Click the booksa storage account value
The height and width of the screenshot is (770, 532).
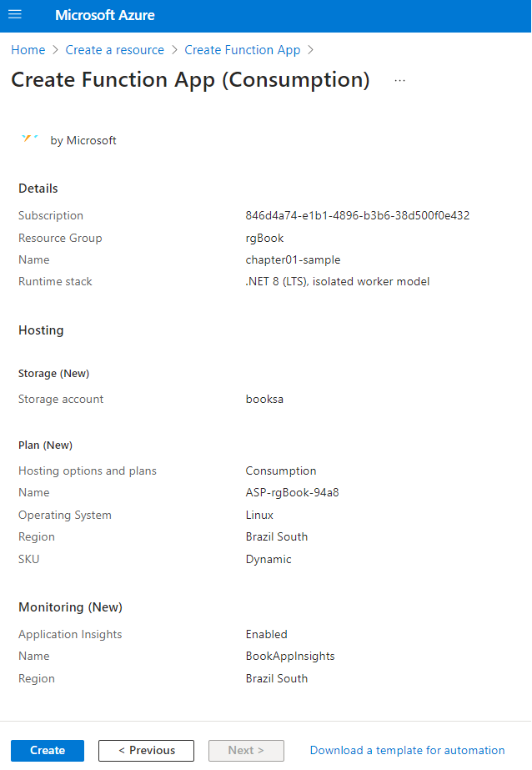(264, 399)
